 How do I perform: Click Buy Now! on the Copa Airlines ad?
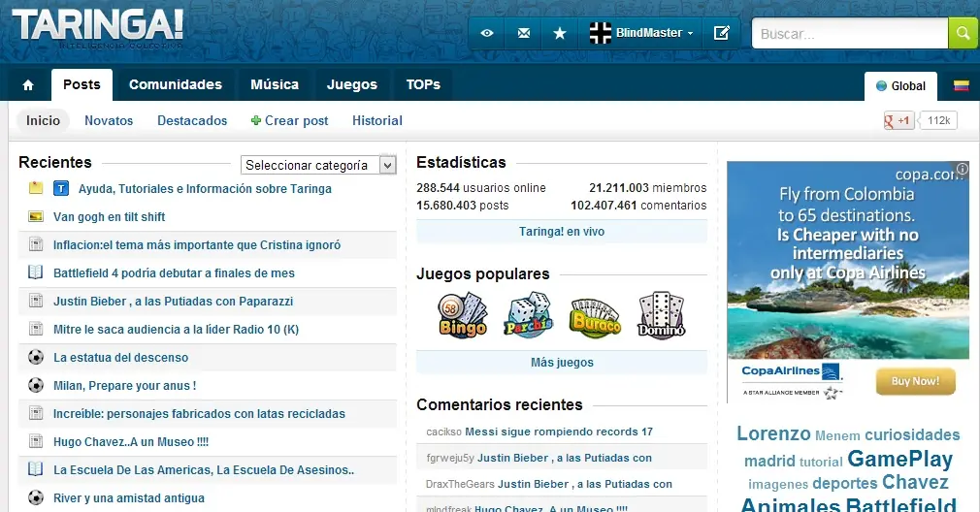coord(916,381)
